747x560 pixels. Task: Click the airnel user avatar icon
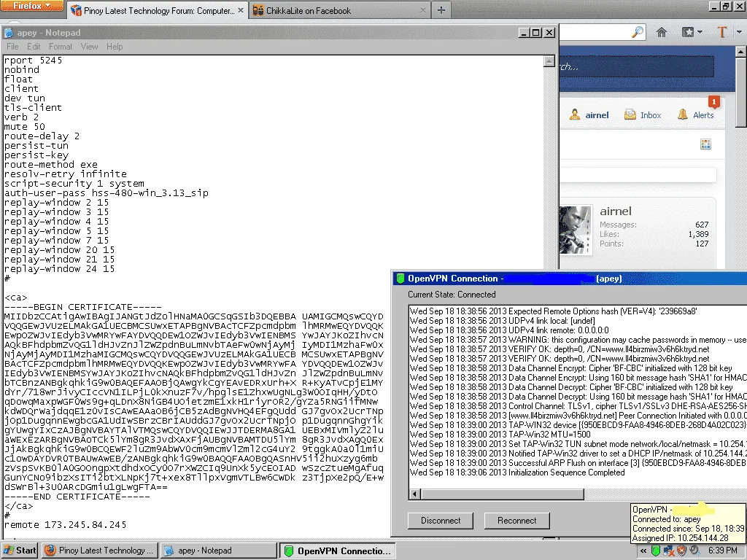pyautogui.click(x=575, y=114)
